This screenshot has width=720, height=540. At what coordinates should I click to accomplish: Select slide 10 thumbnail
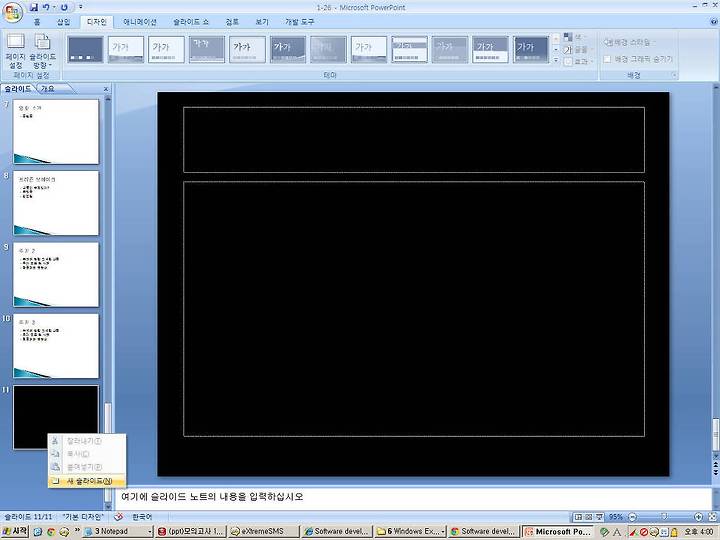[x=56, y=346]
